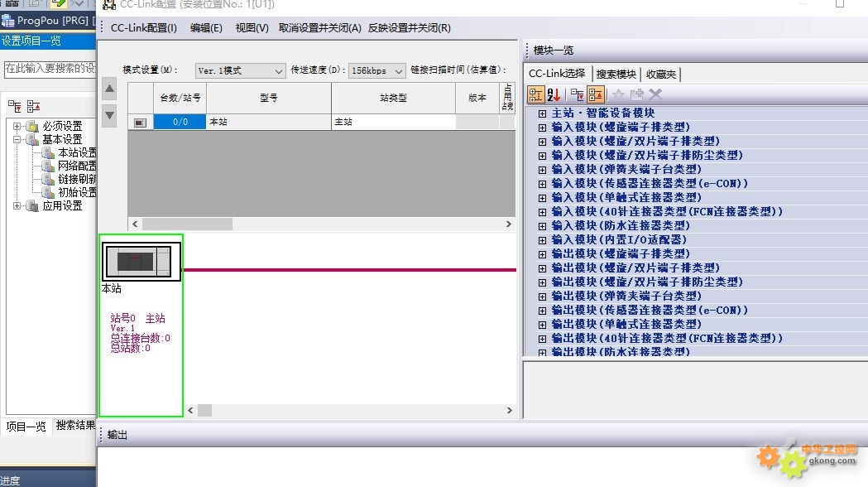Expand the 必须设置 tree node
The image size is (868, 487).
click(17, 127)
